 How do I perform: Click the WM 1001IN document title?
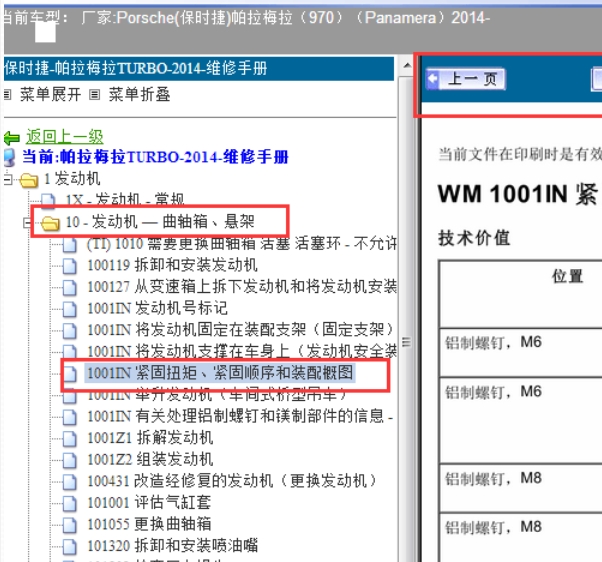pyautogui.click(x=519, y=193)
